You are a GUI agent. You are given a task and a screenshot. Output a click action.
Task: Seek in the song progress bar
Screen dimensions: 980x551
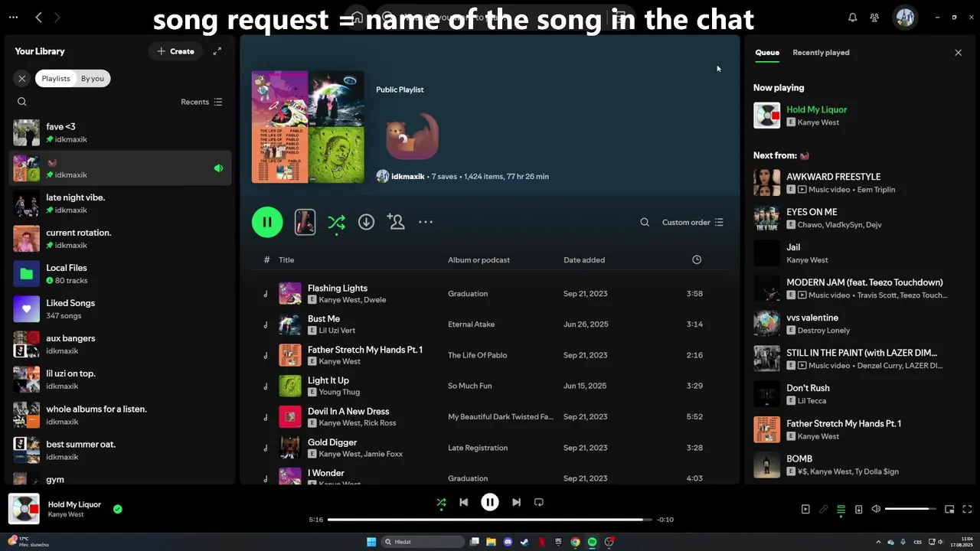coord(490,520)
